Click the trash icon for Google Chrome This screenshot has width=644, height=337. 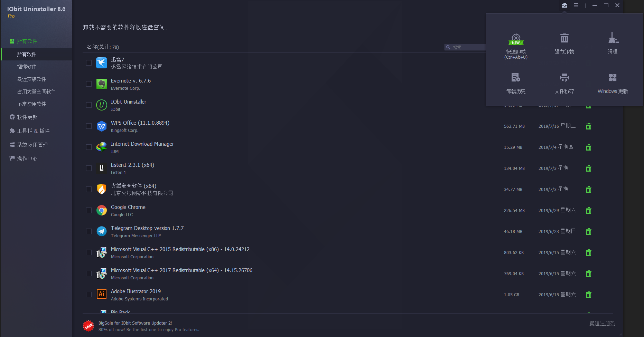point(589,211)
